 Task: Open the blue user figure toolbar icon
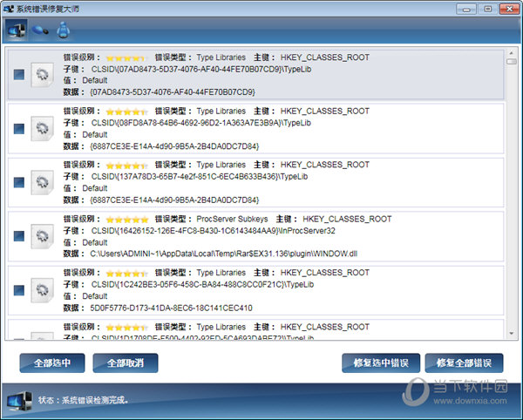pyautogui.click(x=63, y=30)
